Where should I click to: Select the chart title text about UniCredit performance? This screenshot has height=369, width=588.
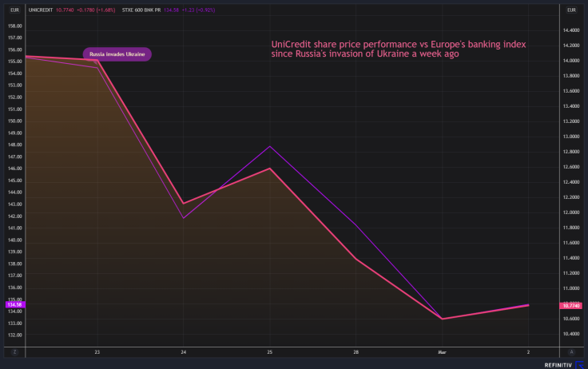(399, 50)
